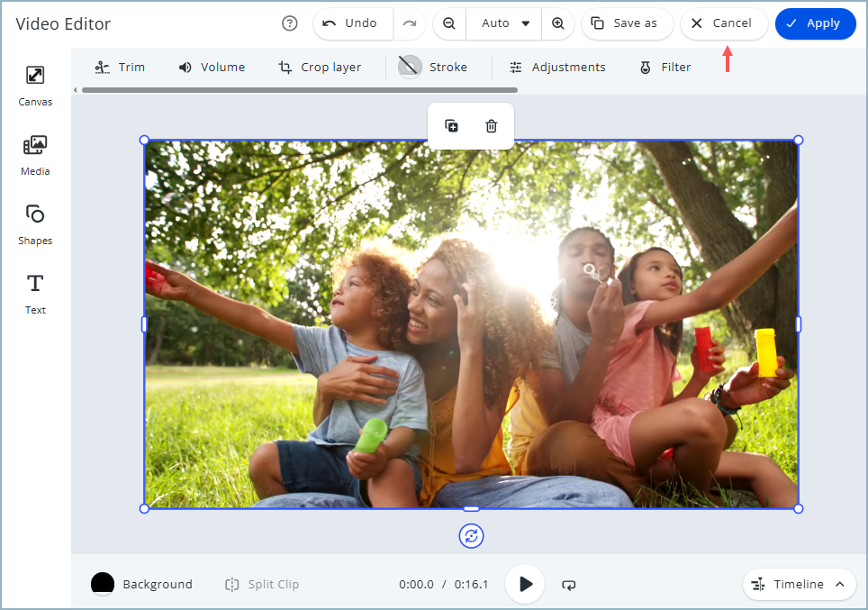Toggle the Stroke option
This screenshot has height=610, width=868.
pos(433,68)
